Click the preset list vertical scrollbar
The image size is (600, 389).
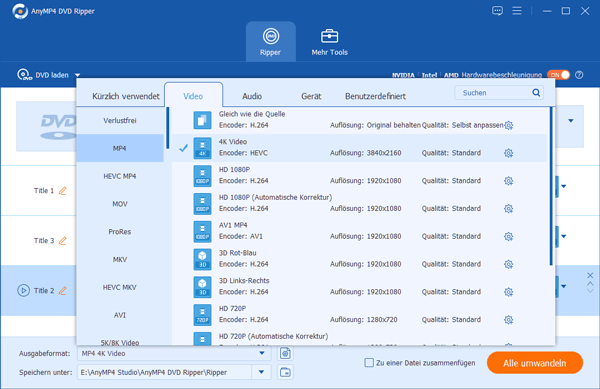(551, 186)
